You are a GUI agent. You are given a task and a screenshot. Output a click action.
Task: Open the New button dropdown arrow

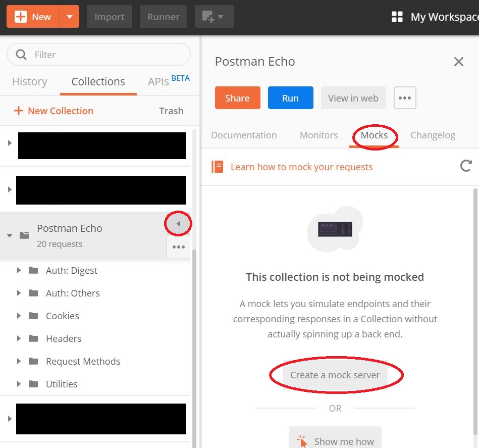69,17
